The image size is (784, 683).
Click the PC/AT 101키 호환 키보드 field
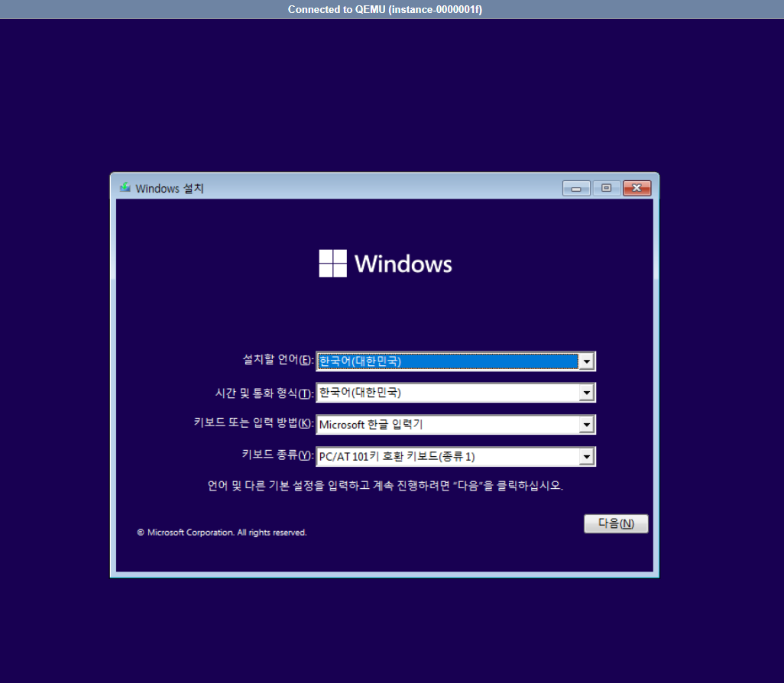447,457
